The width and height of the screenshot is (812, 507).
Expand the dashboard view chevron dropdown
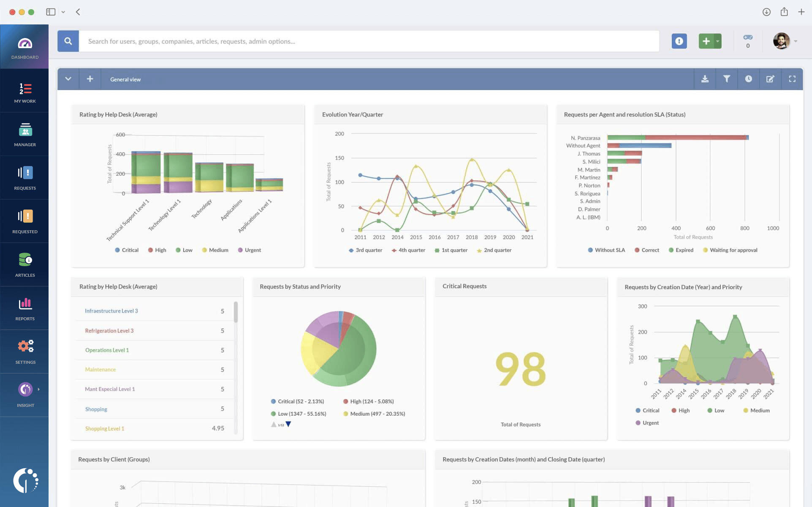tap(68, 79)
